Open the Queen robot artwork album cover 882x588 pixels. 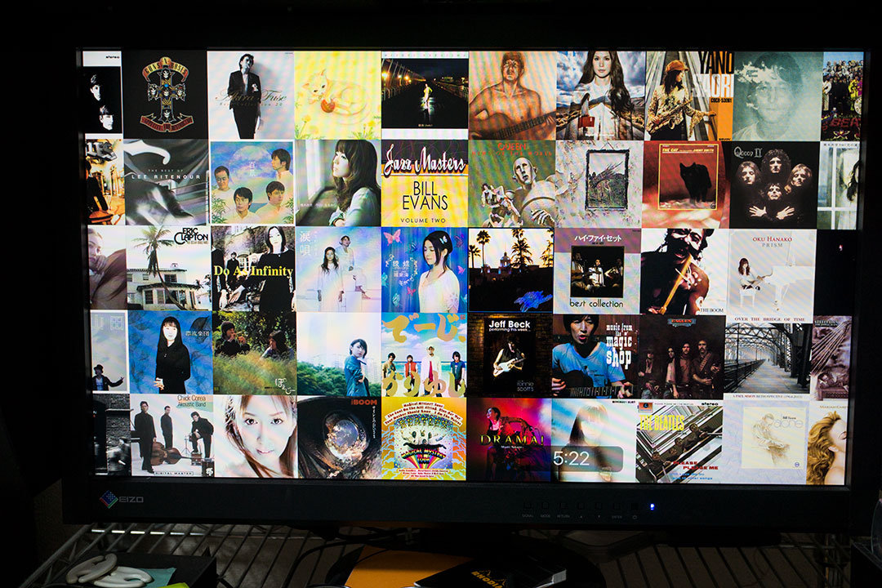512,184
